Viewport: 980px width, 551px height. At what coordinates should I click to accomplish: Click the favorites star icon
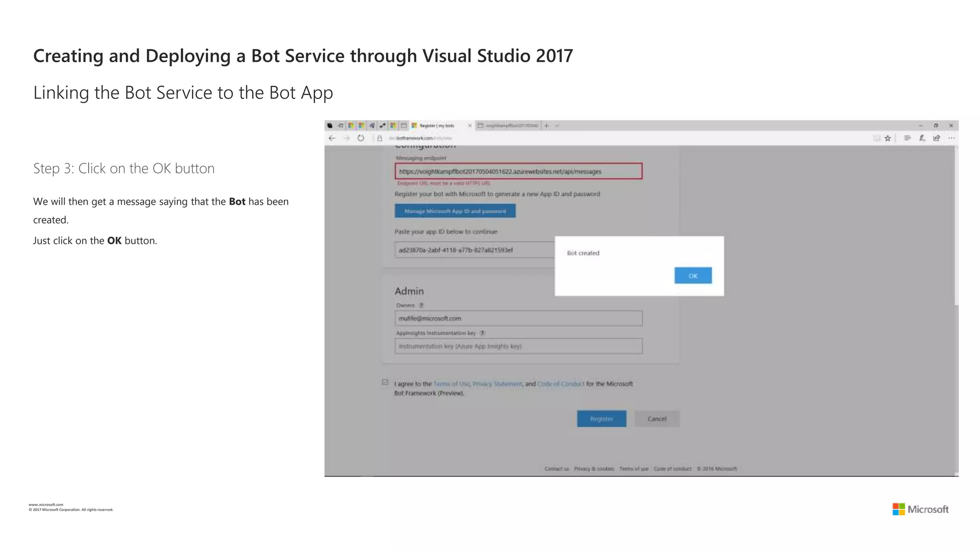click(x=888, y=138)
